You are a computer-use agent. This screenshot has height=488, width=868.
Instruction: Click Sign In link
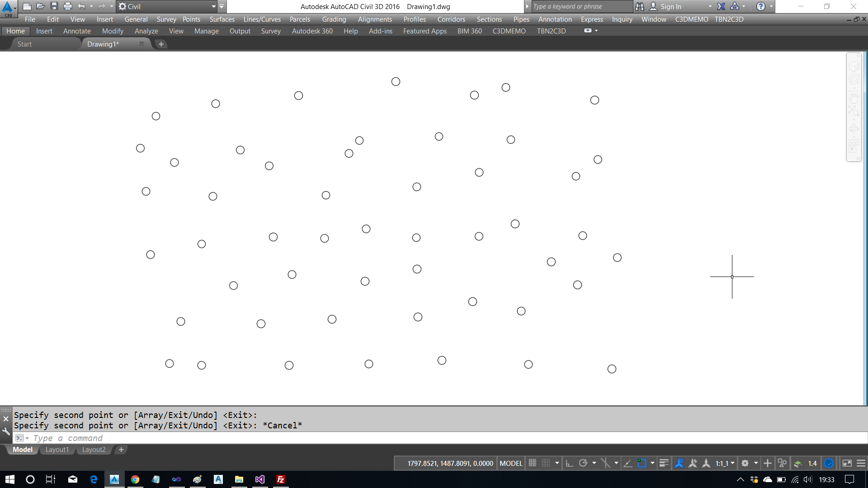pyautogui.click(x=670, y=6)
